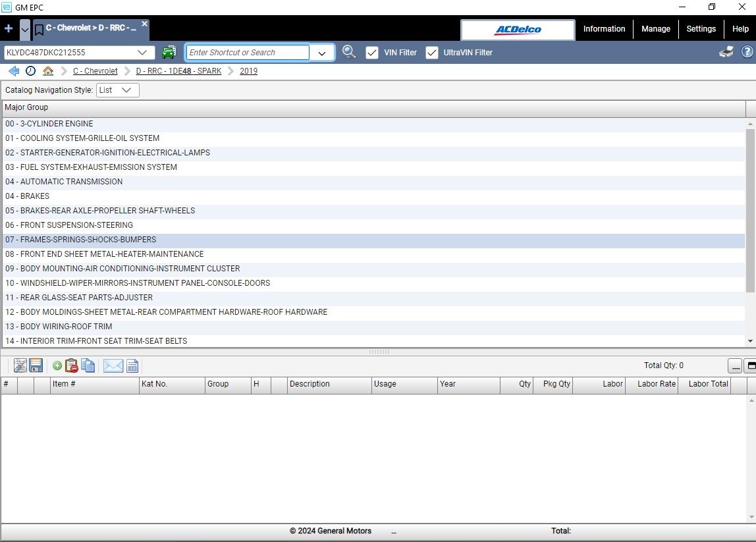The image size is (756, 542).
Task: Click the history clock icon near the back arrow
Action: [x=30, y=70]
